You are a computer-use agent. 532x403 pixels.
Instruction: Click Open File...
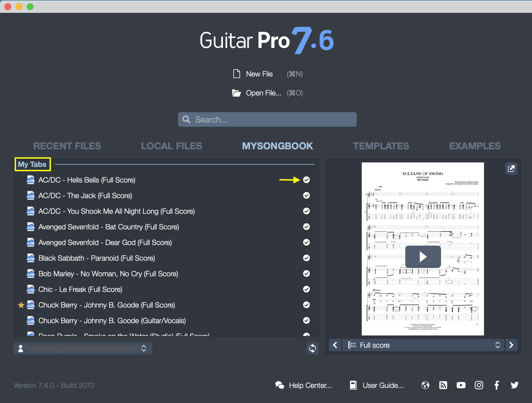tap(263, 93)
